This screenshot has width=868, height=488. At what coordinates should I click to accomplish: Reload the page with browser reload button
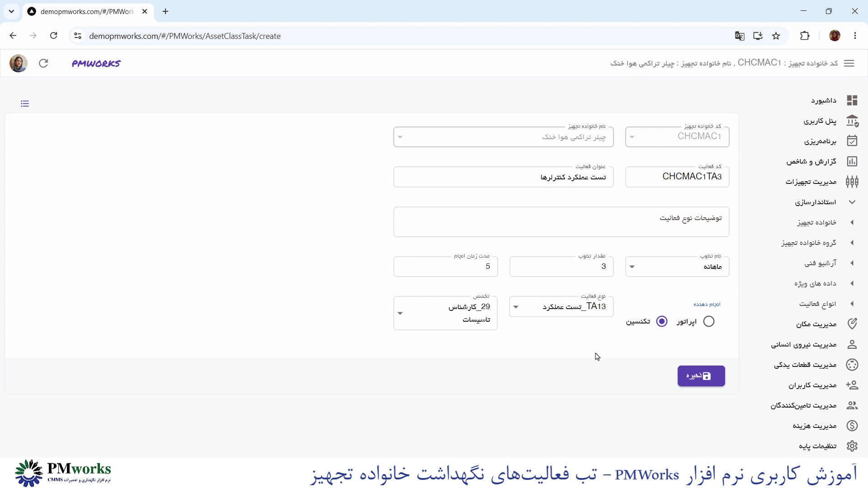coord(53,36)
